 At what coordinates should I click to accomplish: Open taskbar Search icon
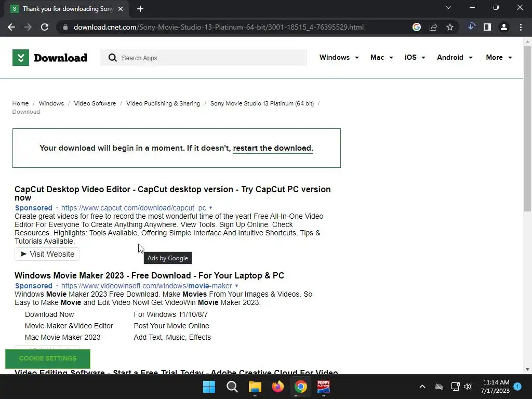point(232,387)
